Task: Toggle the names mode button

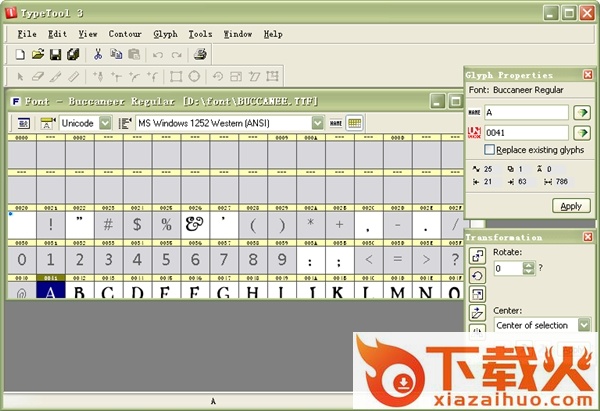Action: [x=336, y=123]
